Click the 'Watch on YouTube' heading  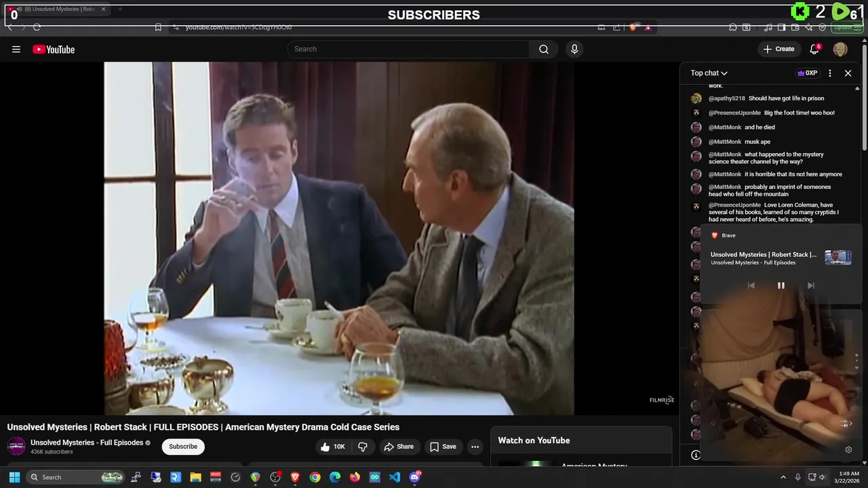534,441
